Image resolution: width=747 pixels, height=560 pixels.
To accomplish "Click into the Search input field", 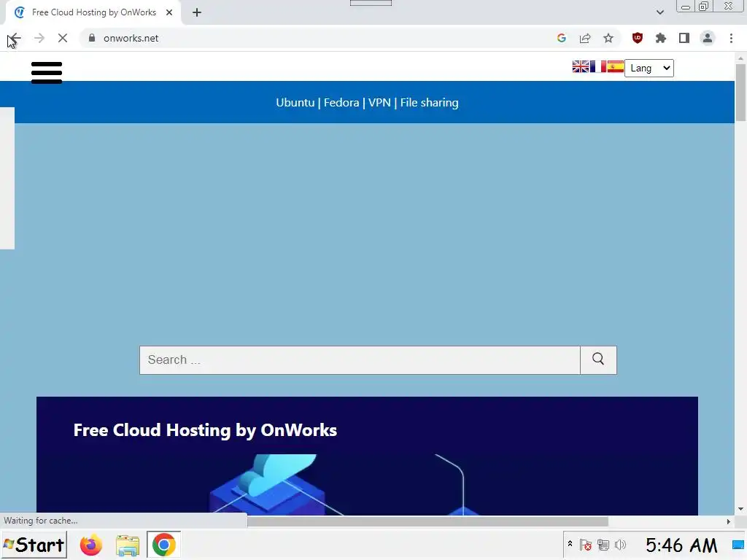I will point(360,360).
